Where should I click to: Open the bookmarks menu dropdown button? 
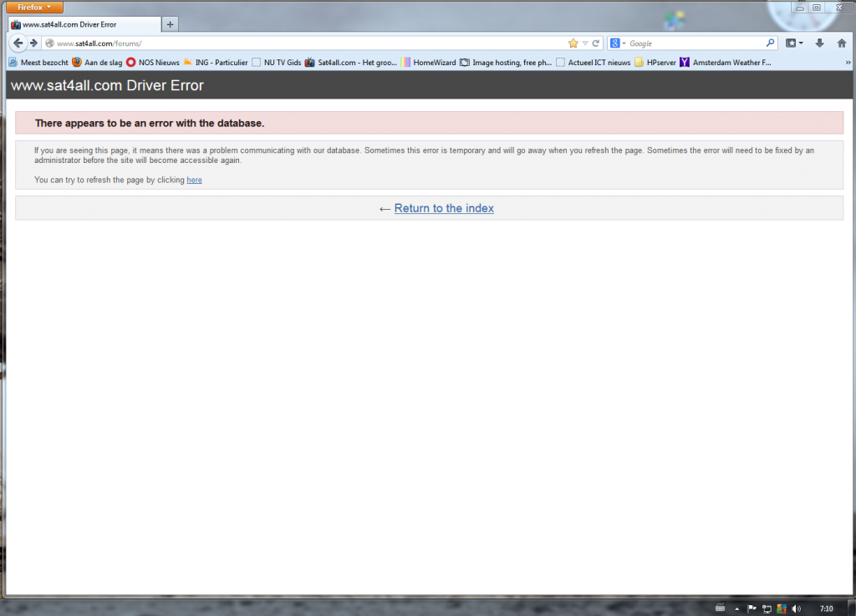pos(794,43)
